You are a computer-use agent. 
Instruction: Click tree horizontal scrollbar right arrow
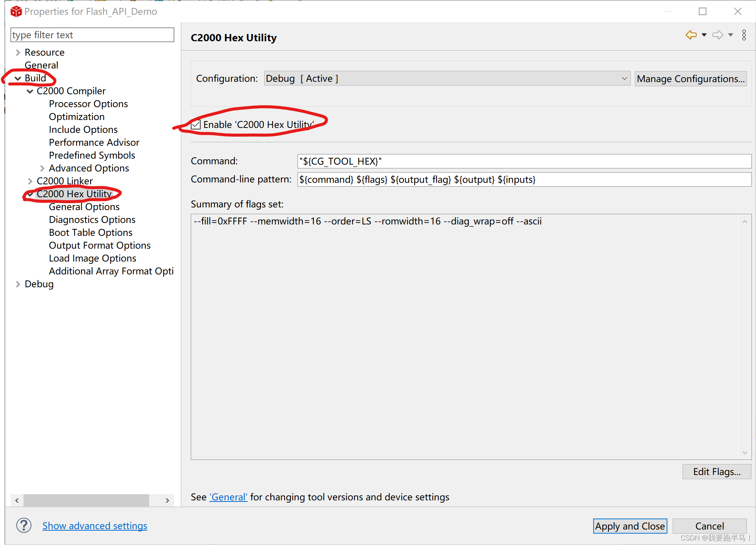[167, 500]
